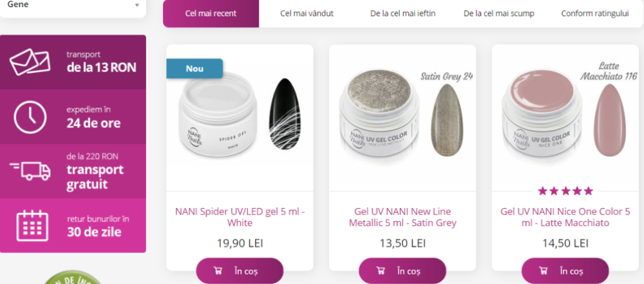Sort by 'Conform ratingului'
The width and height of the screenshot is (644, 284).
coord(595,14)
